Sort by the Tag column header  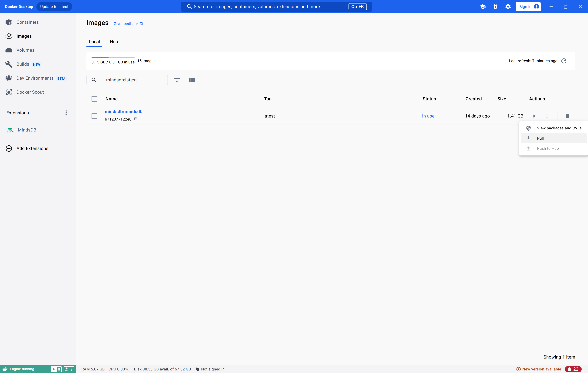coord(268,99)
